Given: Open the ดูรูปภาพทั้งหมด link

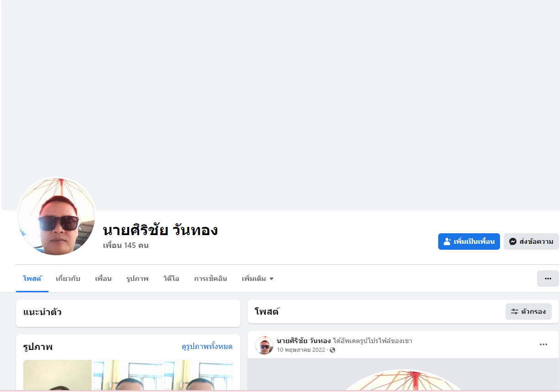Looking at the screenshot, I should click(x=207, y=347).
